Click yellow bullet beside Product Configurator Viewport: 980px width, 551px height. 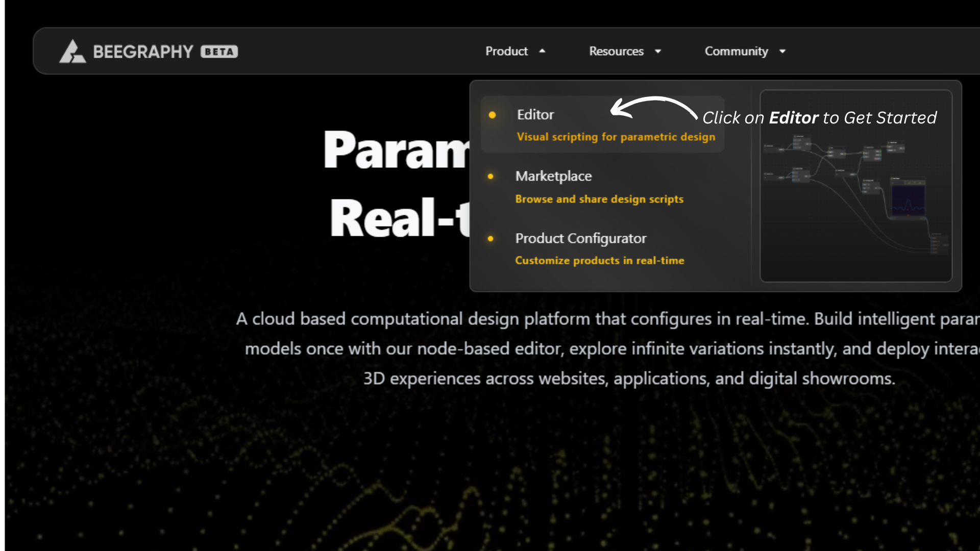coord(491,239)
